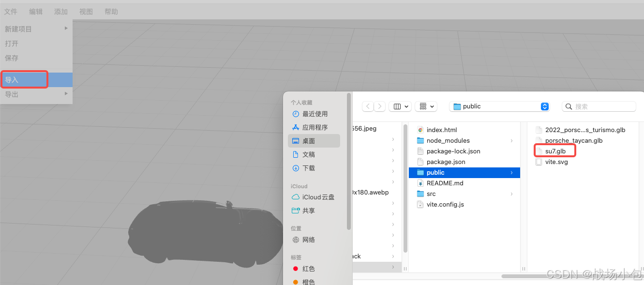Viewport: 644px width, 285px height.
Task: Select the 红色 tag
Action: 314,269
